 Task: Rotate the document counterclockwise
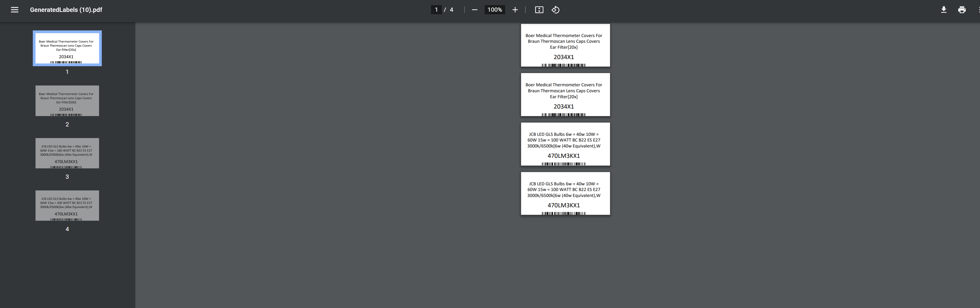pyautogui.click(x=555, y=10)
